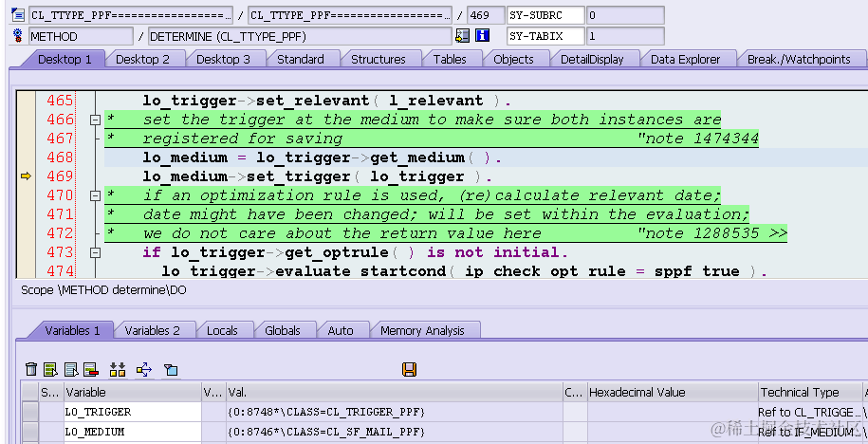Select the Variables 1 tab
Screen dimensions: 868x444
pyautogui.click(x=72, y=330)
